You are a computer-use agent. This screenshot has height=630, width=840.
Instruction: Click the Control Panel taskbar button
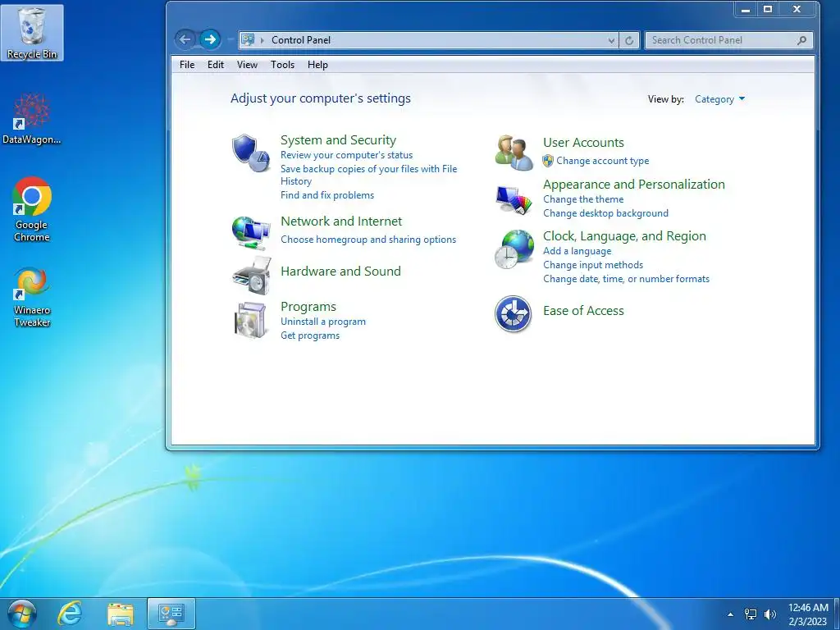(x=171, y=614)
